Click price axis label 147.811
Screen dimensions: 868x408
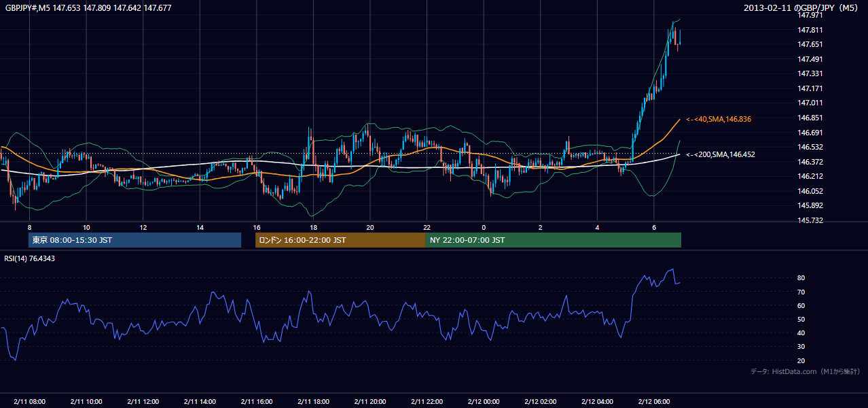click(x=810, y=30)
